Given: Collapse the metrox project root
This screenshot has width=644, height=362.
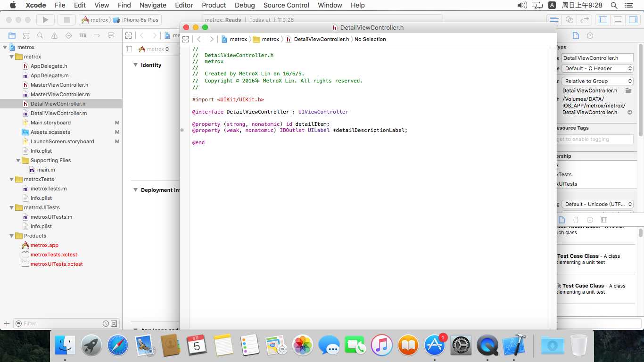Looking at the screenshot, I should click(x=5, y=47).
